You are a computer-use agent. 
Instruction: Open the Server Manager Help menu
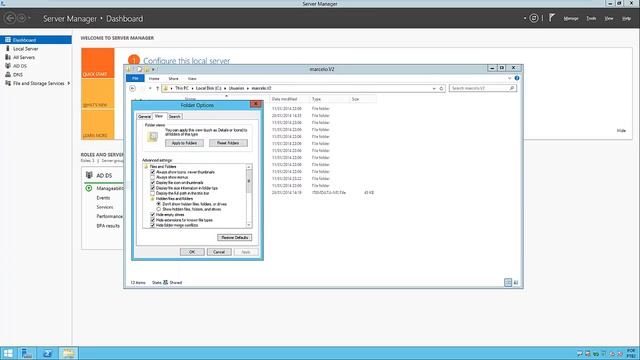[626, 18]
